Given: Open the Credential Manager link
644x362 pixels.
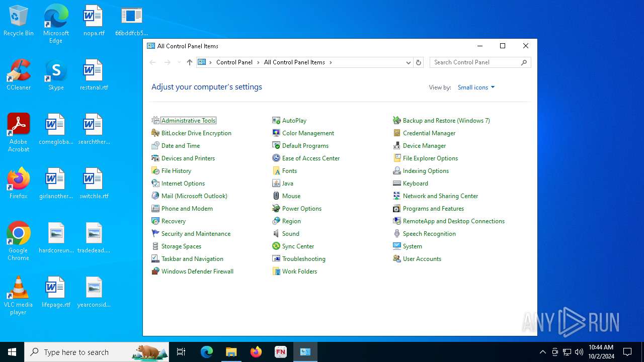Looking at the screenshot, I should pyautogui.click(x=429, y=133).
